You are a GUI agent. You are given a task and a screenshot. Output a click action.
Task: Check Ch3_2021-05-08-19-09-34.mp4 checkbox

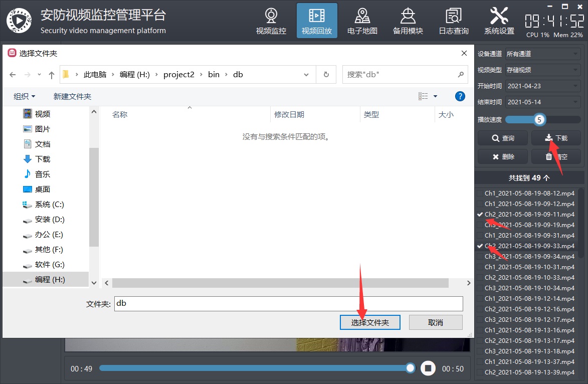click(480, 257)
